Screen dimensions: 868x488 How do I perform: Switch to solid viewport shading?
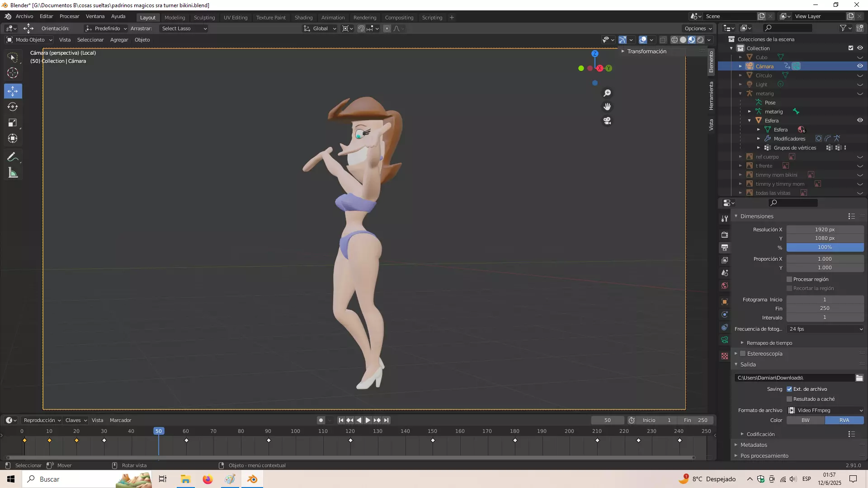(x=683, y=40)
